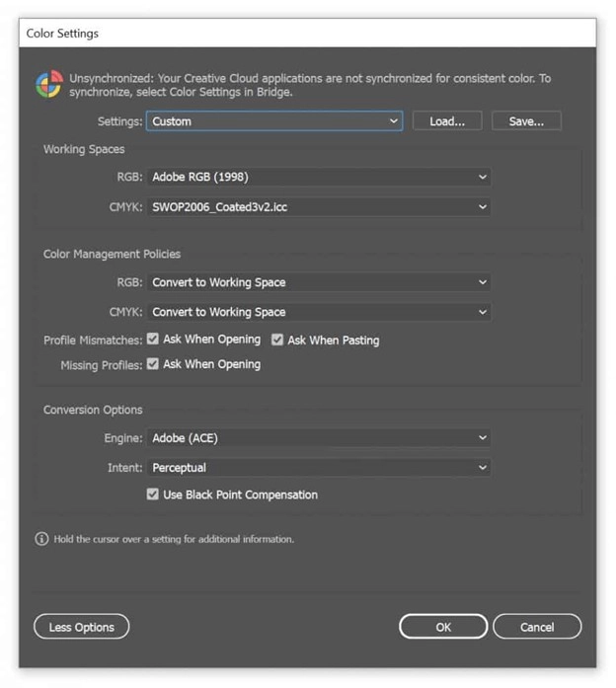Toggle Missing Profiles Ask When Opening checkbox
Screen dimensions: 616x688
coord(153,364)
